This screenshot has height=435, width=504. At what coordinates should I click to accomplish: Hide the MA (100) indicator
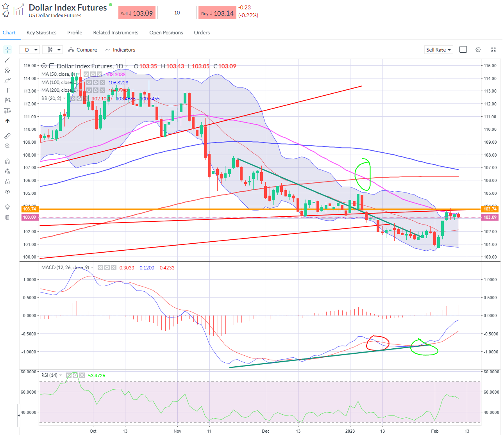[x=89, y=82]
